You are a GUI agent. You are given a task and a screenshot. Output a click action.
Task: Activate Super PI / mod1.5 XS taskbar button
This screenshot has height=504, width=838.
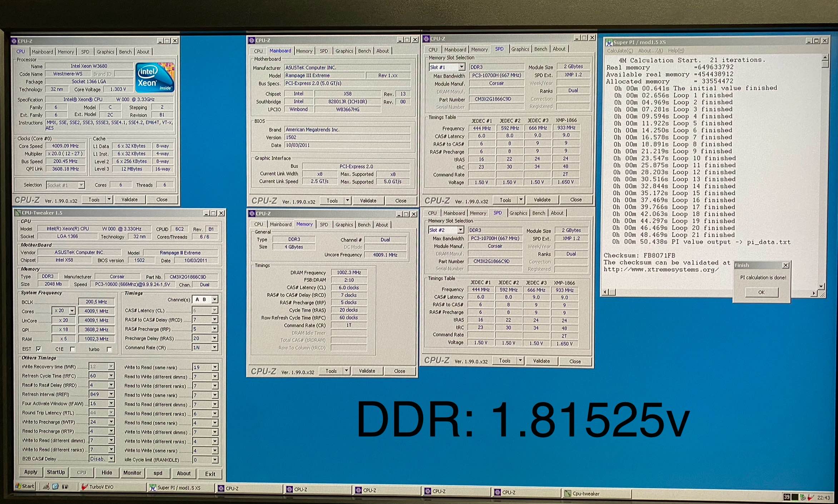(x=180, y=488)
